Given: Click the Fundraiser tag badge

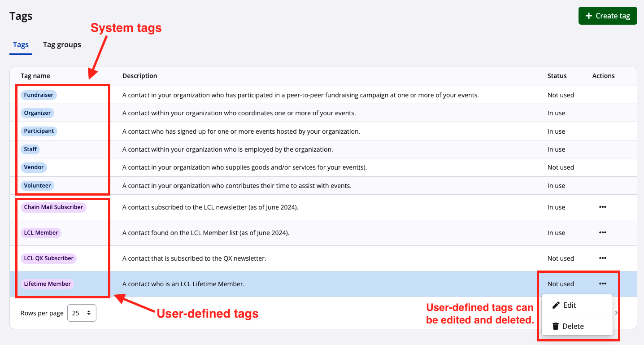Looking at the screenshot, I should coord(39,95).
